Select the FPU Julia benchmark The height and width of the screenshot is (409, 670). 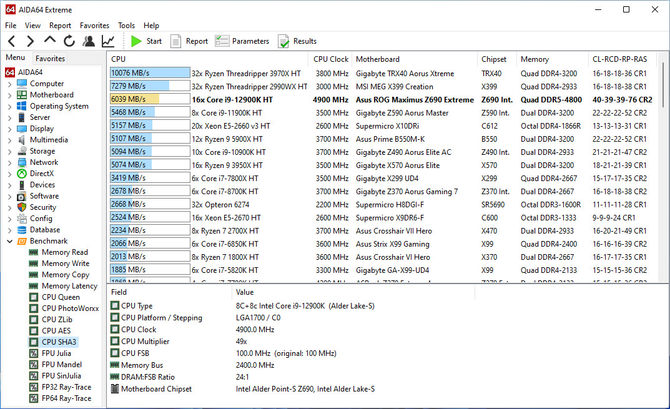[x=56, y=353]
